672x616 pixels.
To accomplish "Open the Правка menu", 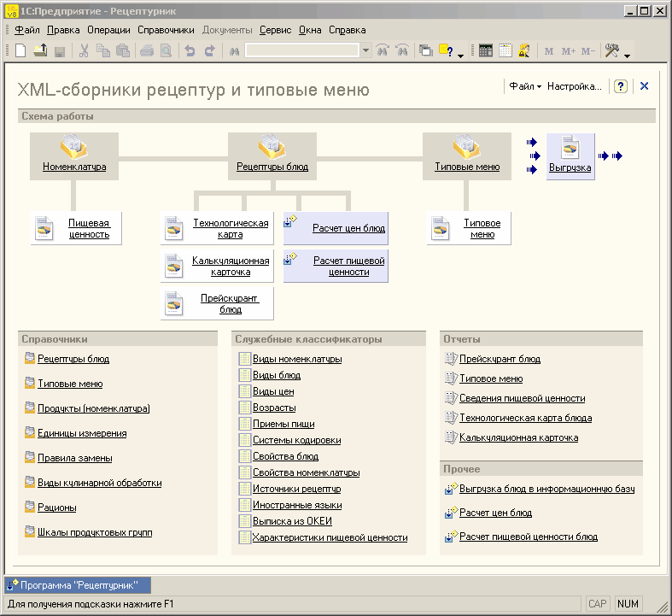I will pos(63,30).
